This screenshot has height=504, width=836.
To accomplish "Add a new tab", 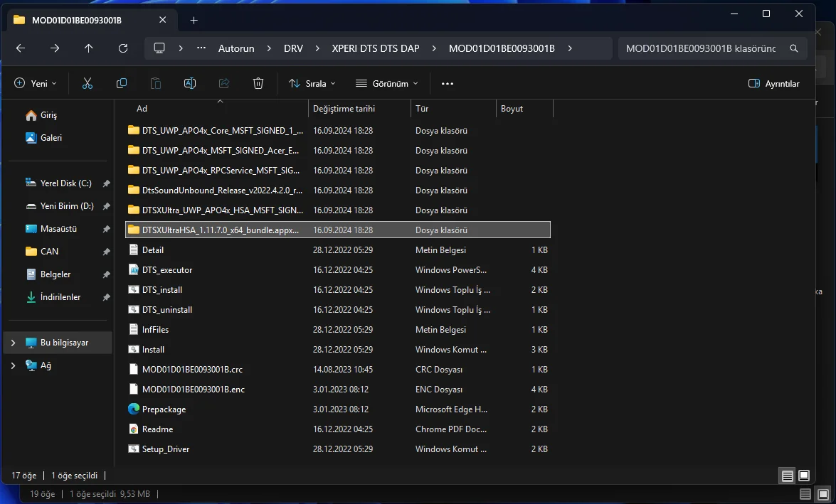I will pyautogui.click(x=194, y=20).
